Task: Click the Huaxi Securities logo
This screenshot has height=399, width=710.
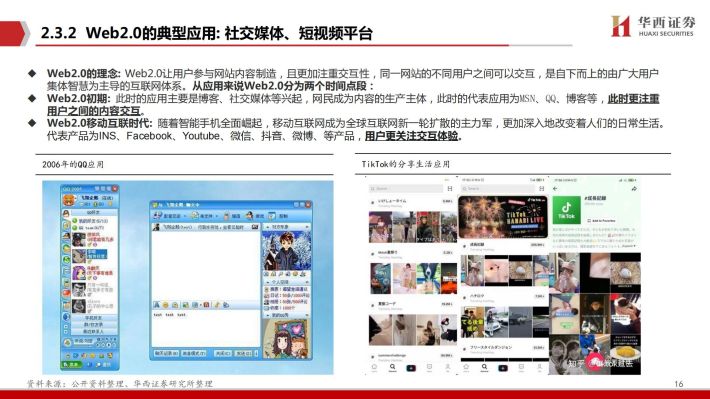Action: tap(653, 26)
